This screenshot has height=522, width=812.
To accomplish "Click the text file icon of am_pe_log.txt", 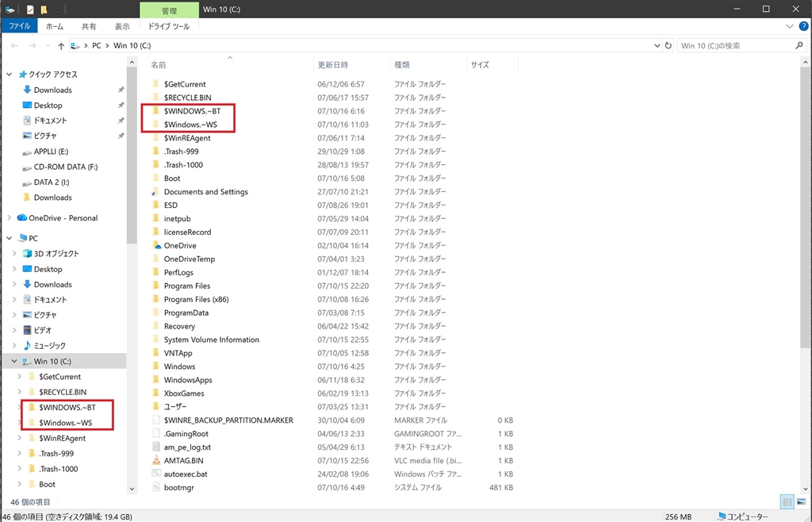I will coord(156,447).
